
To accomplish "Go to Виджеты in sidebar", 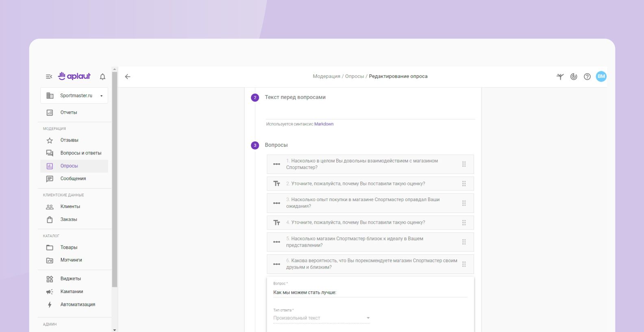I will (70, 279).
